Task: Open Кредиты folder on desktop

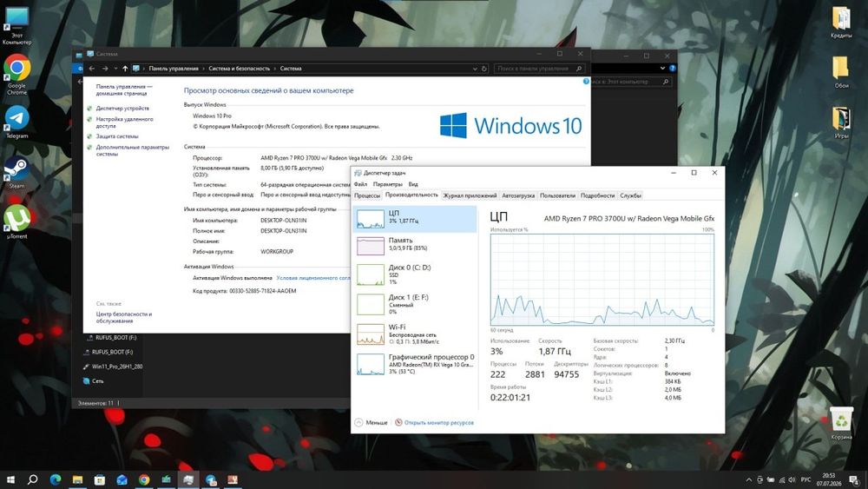Action: click(x=841, y=23)
